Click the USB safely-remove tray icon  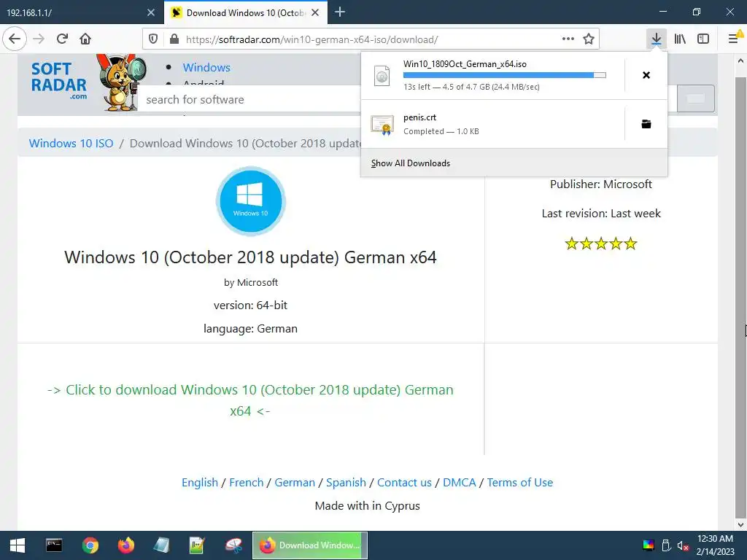[x=666, y=545]
